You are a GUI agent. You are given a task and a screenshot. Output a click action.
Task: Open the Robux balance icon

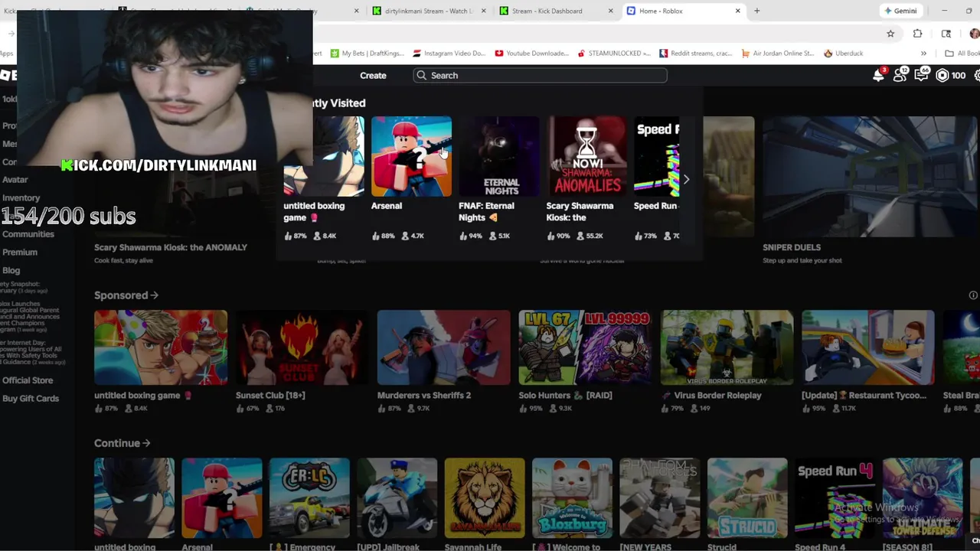[942, 75]
